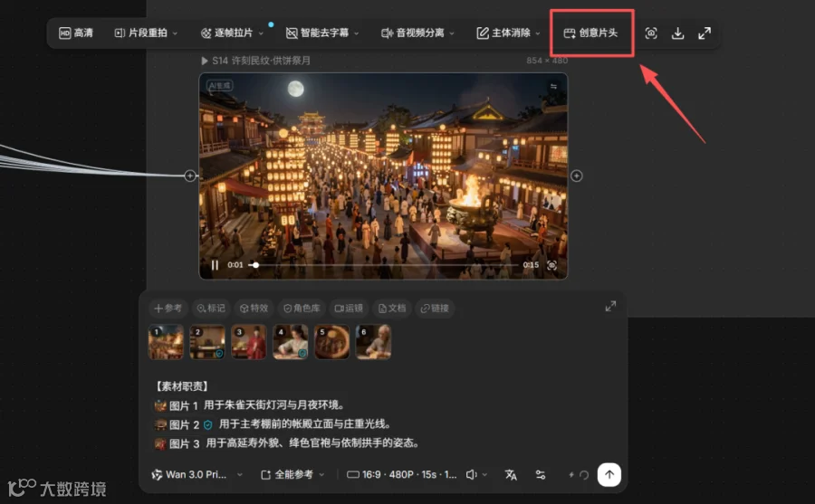The image size is (815, 504).
Task: Click the 【素材职责】 heading text
Action: point(182,386)
